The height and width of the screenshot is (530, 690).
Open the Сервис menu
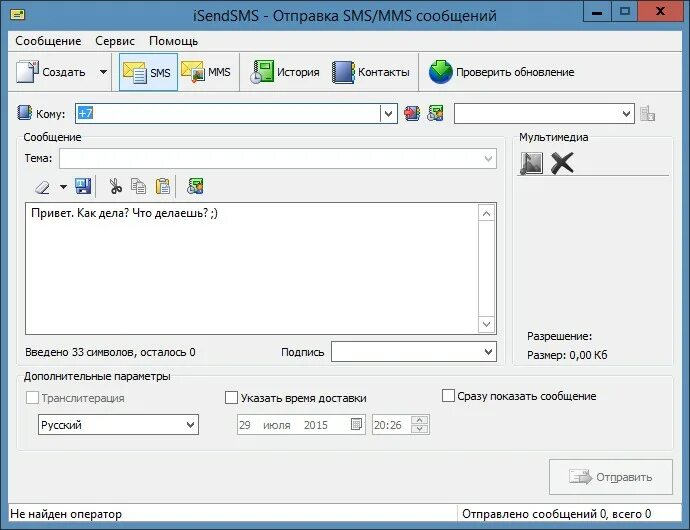point(115,41)
